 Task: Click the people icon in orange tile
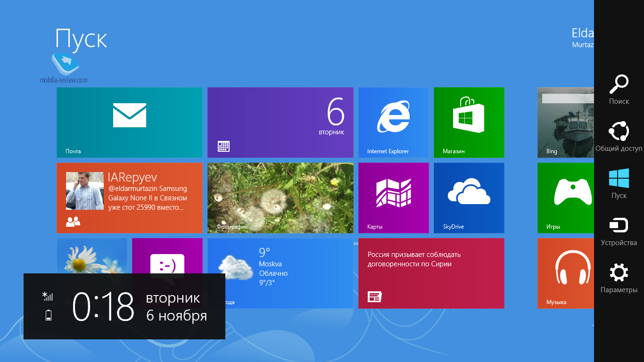point(73,222)
